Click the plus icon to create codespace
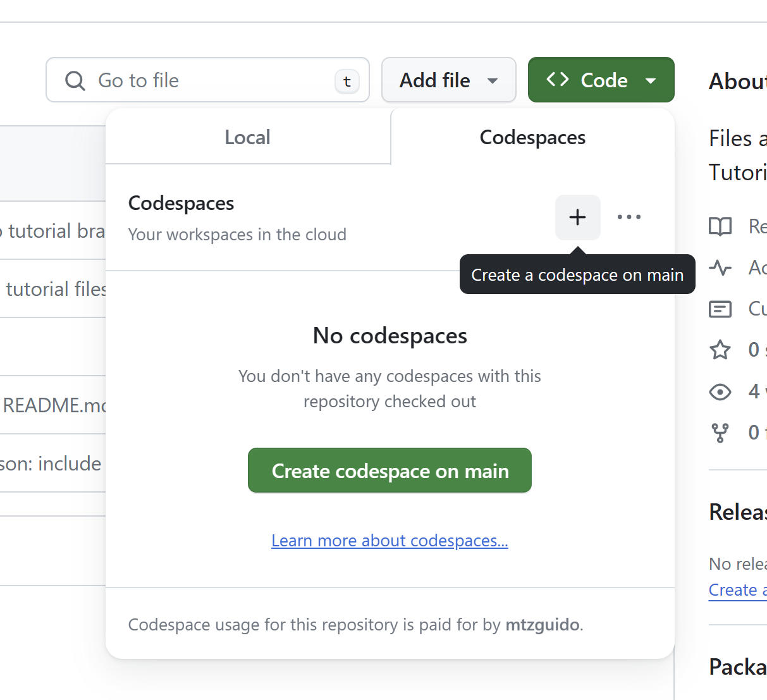 click(577, 218)
